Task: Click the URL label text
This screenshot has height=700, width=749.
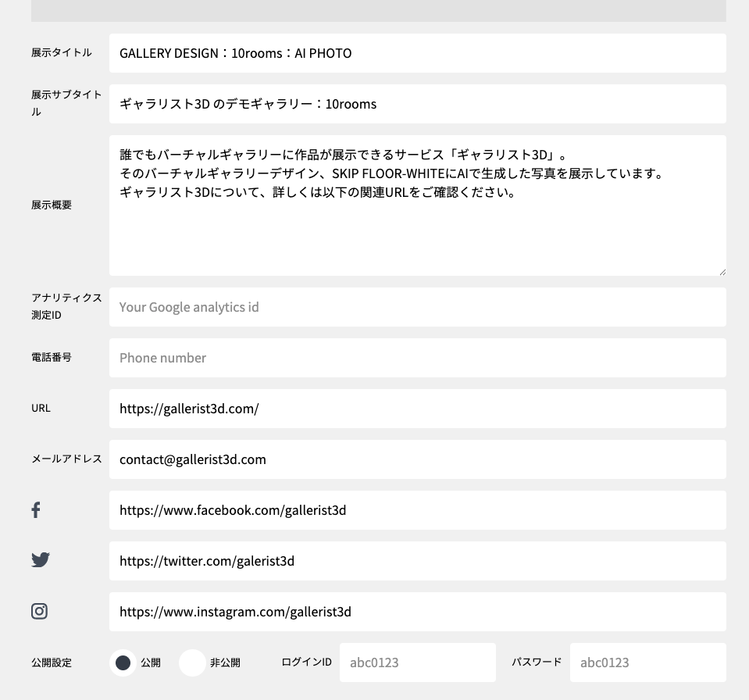Action: (41, 408)
